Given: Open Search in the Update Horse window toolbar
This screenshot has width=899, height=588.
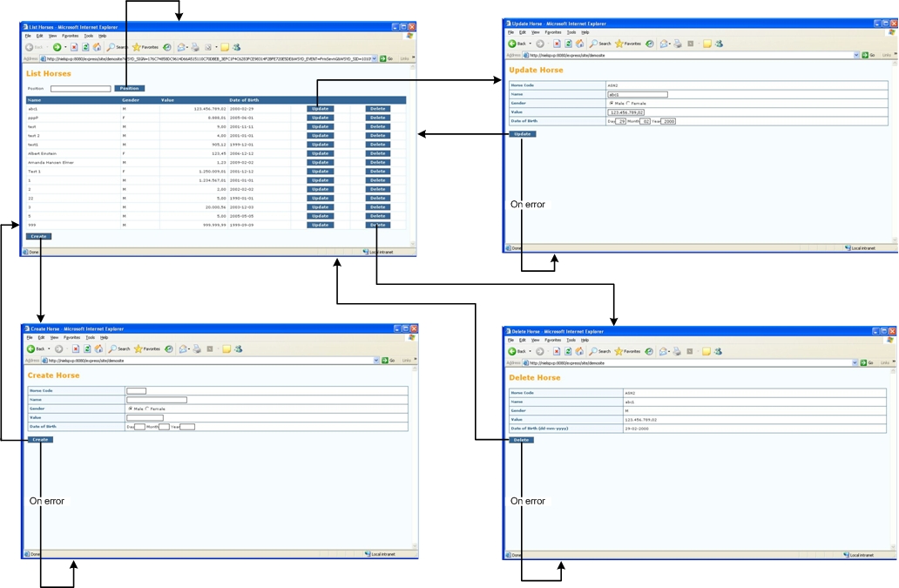Looking at the screenshot, I should [x=600, y=44].
